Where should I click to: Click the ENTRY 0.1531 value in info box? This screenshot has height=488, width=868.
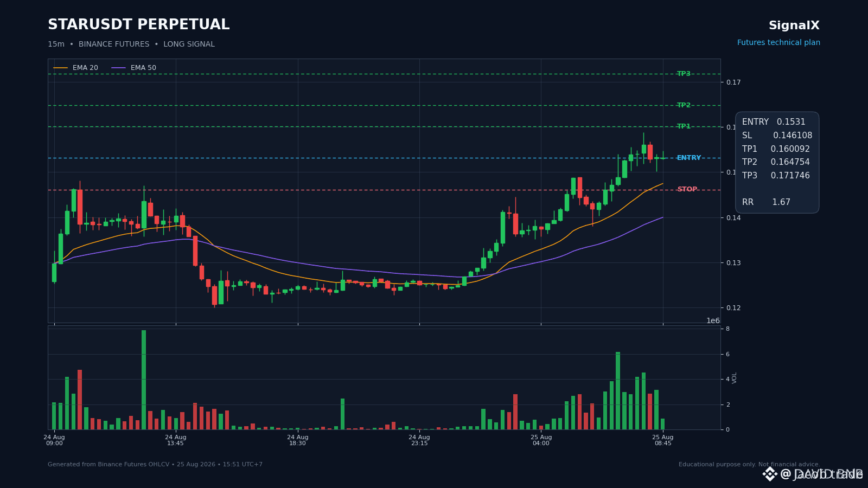coord(774,122)
